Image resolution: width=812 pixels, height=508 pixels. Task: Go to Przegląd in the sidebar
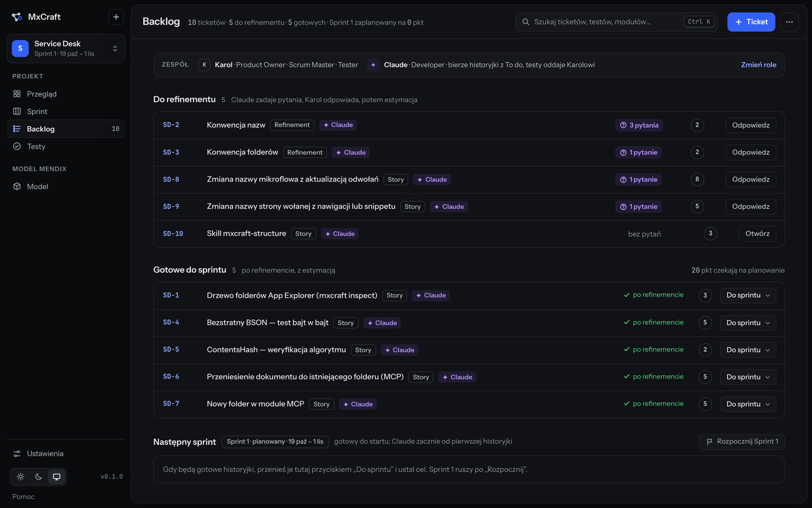[x=66, y=94]
